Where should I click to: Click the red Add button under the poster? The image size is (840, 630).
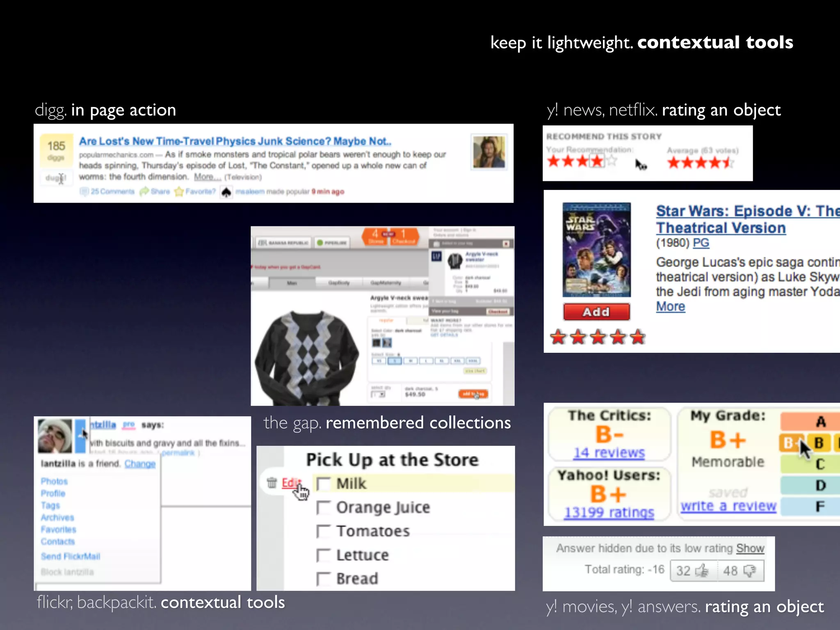[x=596, y=312]
